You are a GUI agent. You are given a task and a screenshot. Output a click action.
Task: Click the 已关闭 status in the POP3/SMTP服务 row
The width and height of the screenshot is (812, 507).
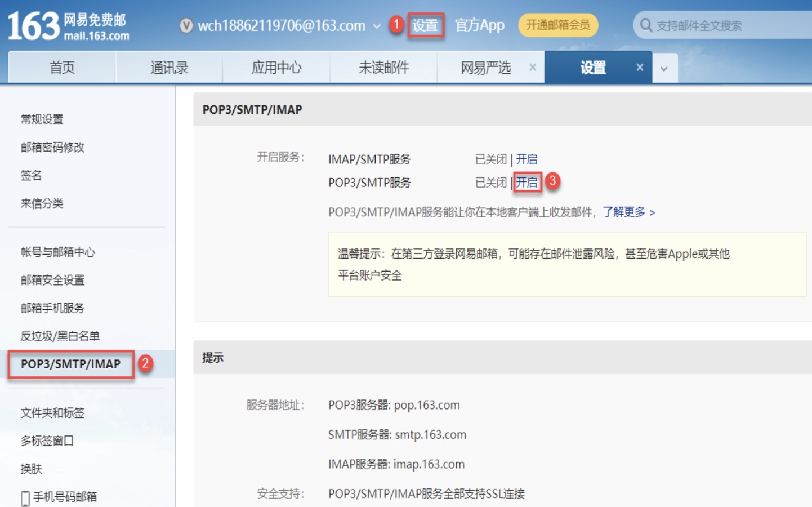point(491,183)
